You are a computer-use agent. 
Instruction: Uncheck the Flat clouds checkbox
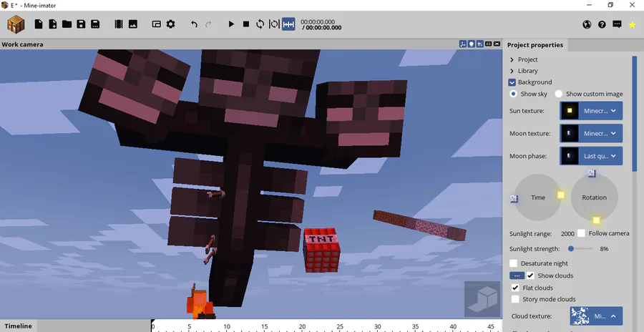[515, 288]
